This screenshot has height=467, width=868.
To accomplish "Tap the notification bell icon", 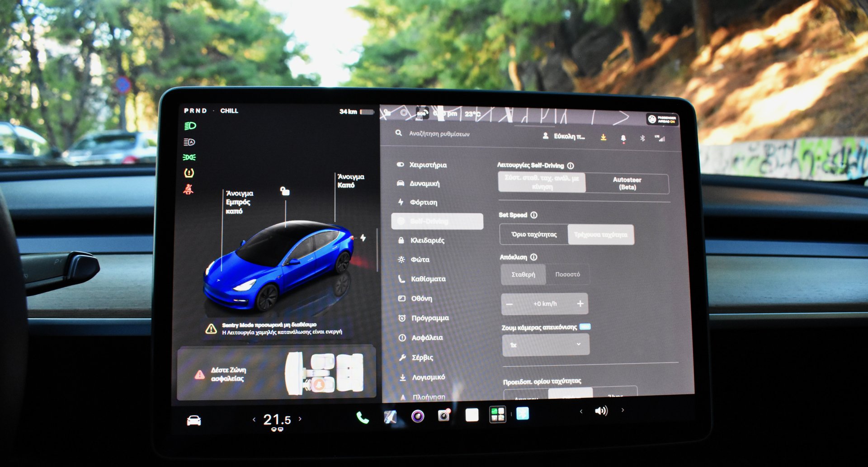I will tap(623, 138).
